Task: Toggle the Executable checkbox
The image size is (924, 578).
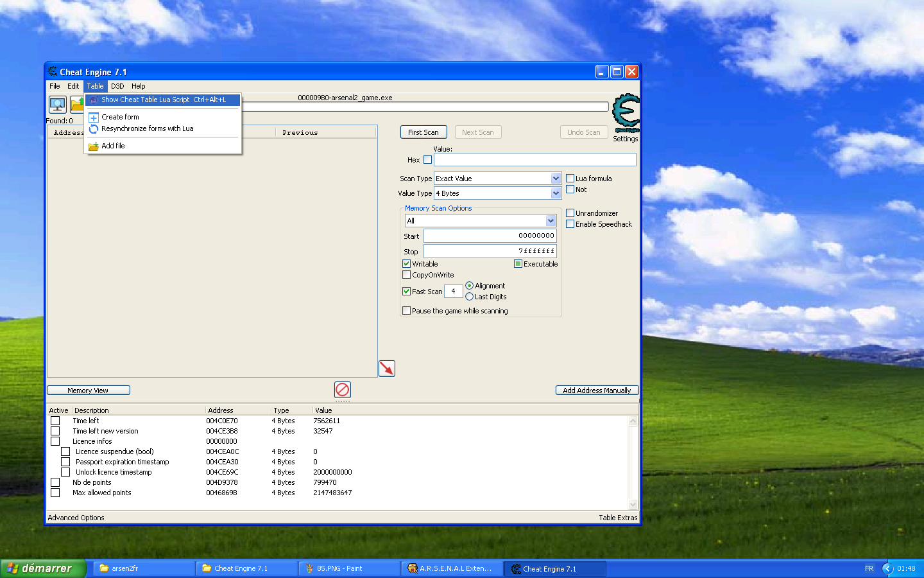Action: [x=518, y=263]
